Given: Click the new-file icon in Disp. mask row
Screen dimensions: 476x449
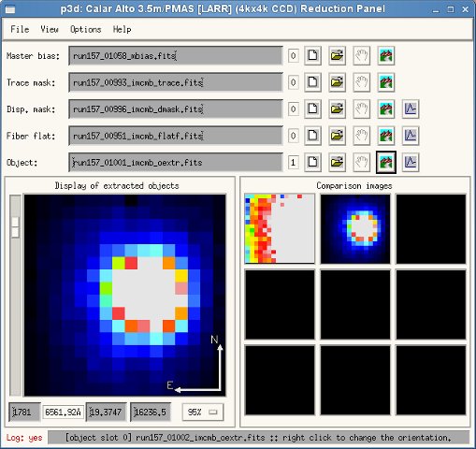Looking at the screenshot, I should pyautogui.click(x=312, y=109).
